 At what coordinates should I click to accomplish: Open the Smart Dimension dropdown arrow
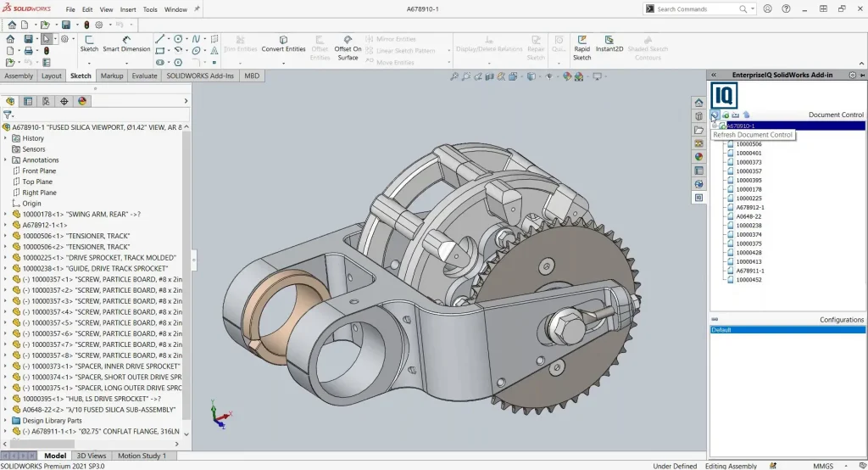click(126, 63)
